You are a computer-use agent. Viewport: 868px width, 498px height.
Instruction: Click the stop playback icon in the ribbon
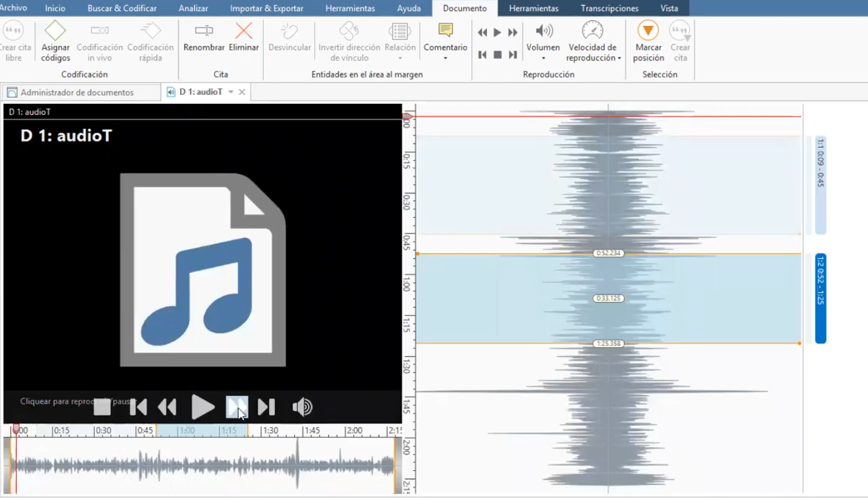pos(497,54)
